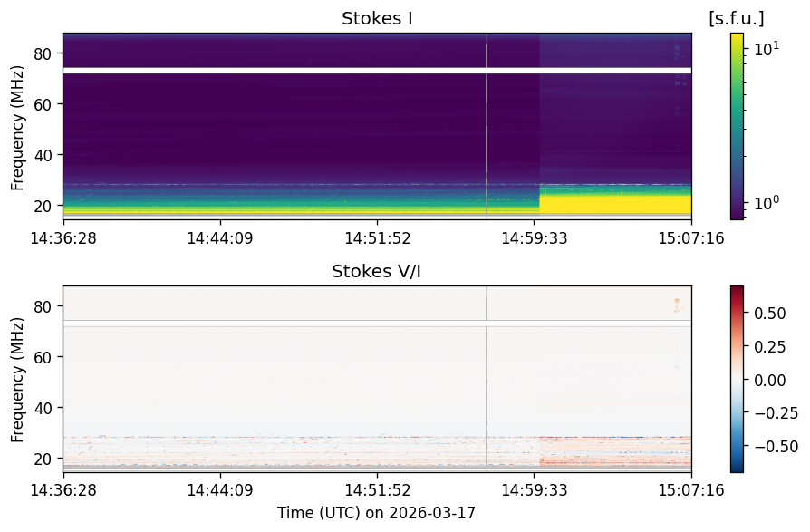The height and width of the screenshot is (532, 810).
Task: Click the 14:44:09 tick label under Stokes I
Action: pos(220,238)
